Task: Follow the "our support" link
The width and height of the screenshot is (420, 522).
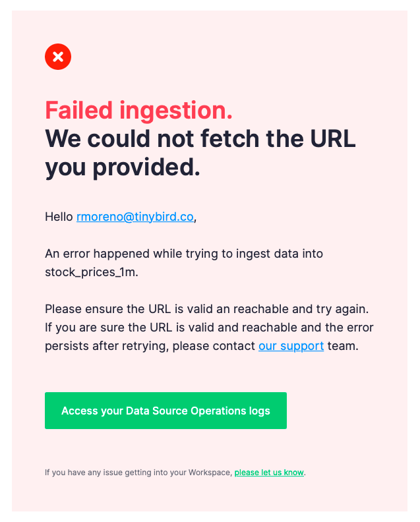Action: [x=291, y=346]
